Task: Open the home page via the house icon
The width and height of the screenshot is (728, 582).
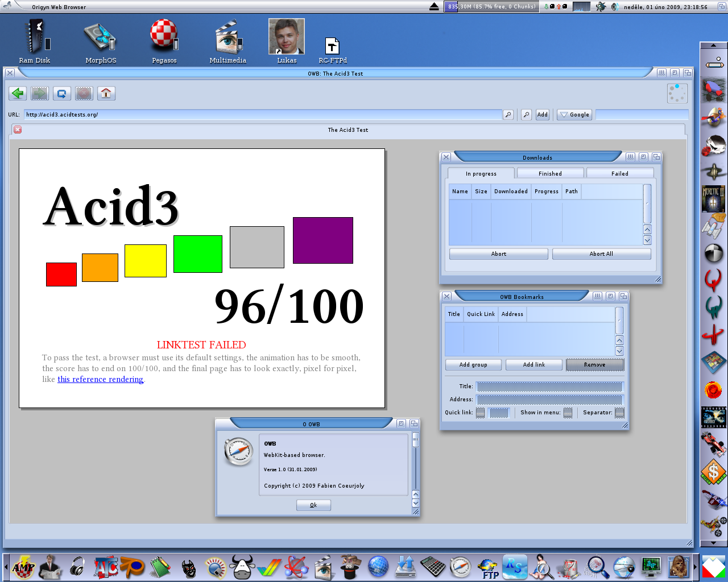Action: click(106, 93)
